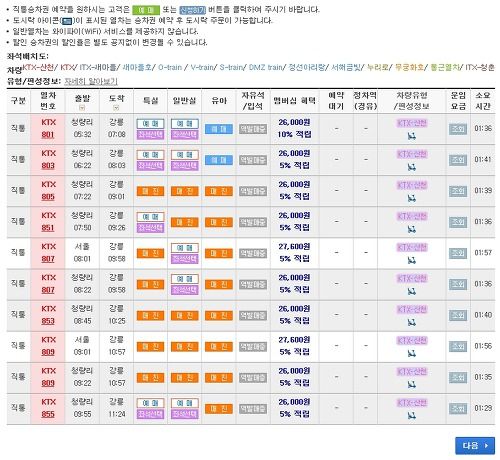
Task: Book 특실 예매 for KTX 855
Action: [150, 403]
